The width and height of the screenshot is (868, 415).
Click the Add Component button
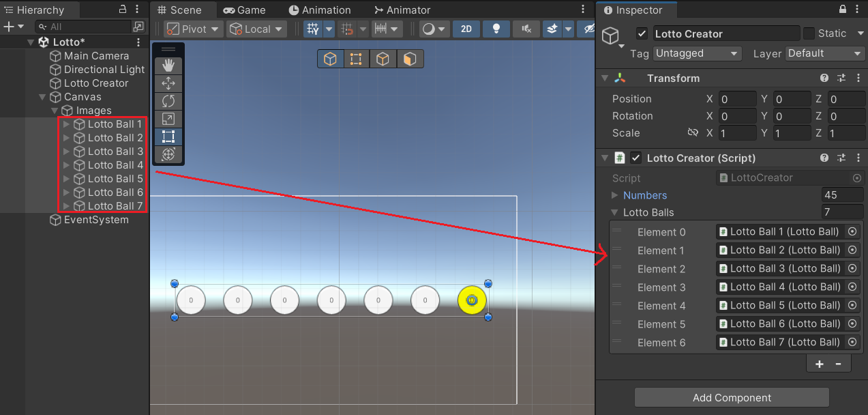(x=732, y=398)
